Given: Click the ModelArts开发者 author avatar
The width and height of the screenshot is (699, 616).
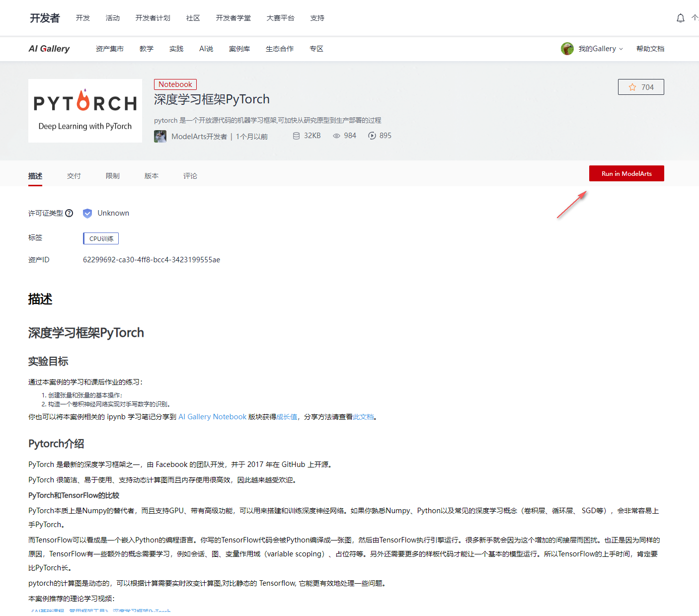Looking at the screenshot, I should (160, 136).
